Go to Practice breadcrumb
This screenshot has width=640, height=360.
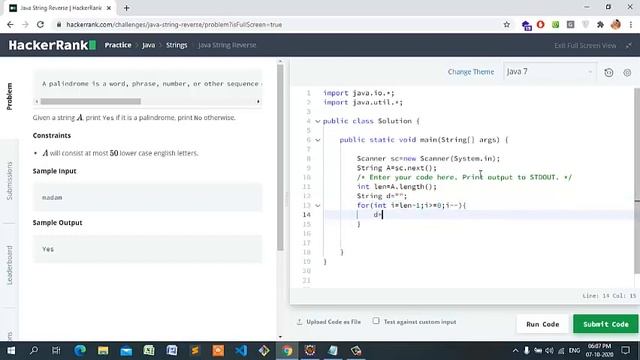118,45
